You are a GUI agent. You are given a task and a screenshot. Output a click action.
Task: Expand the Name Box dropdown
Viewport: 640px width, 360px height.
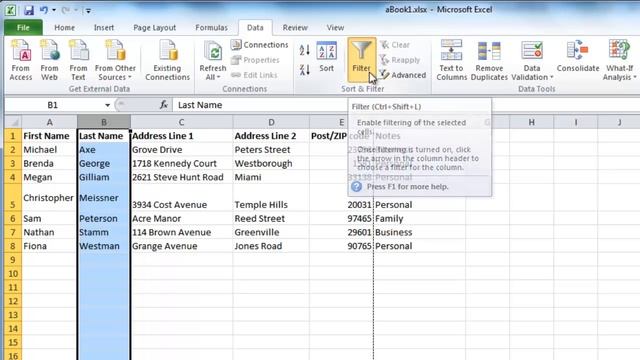(x=107, y=105)
